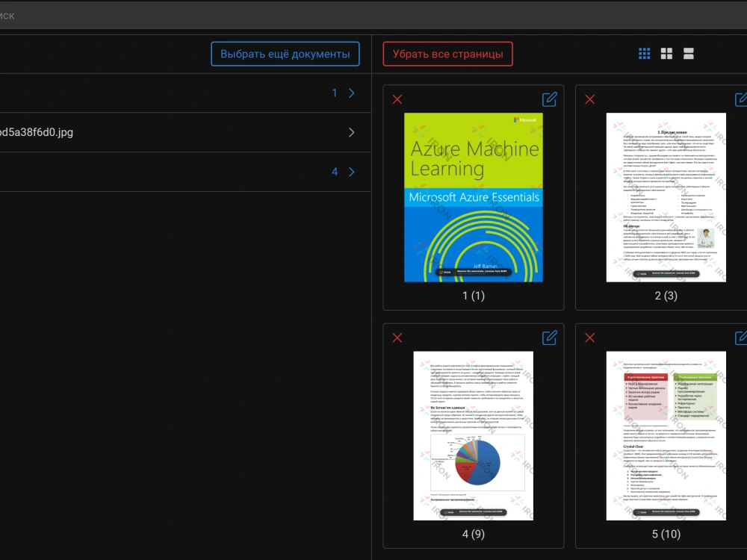Expand document row with count 4
This screenshot has width=747, height=560.
tap(352, 172)
